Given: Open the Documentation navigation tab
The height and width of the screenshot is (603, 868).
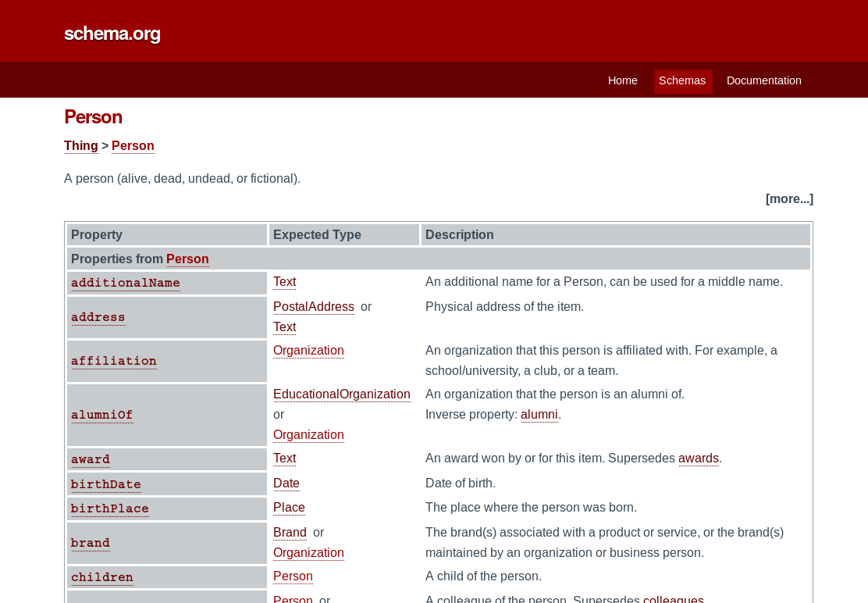Looking at the screenshot, I should [x=763, y=81].
